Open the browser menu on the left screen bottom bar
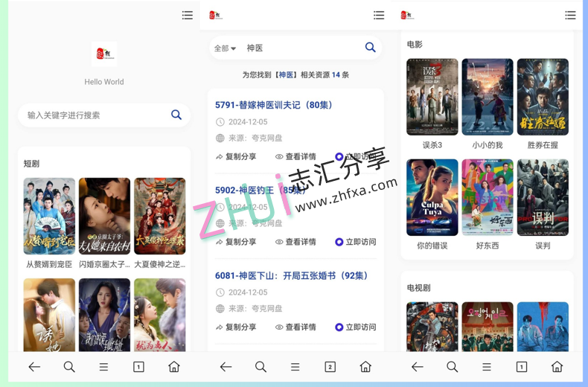The image size is (588, 387). point(104,367)
